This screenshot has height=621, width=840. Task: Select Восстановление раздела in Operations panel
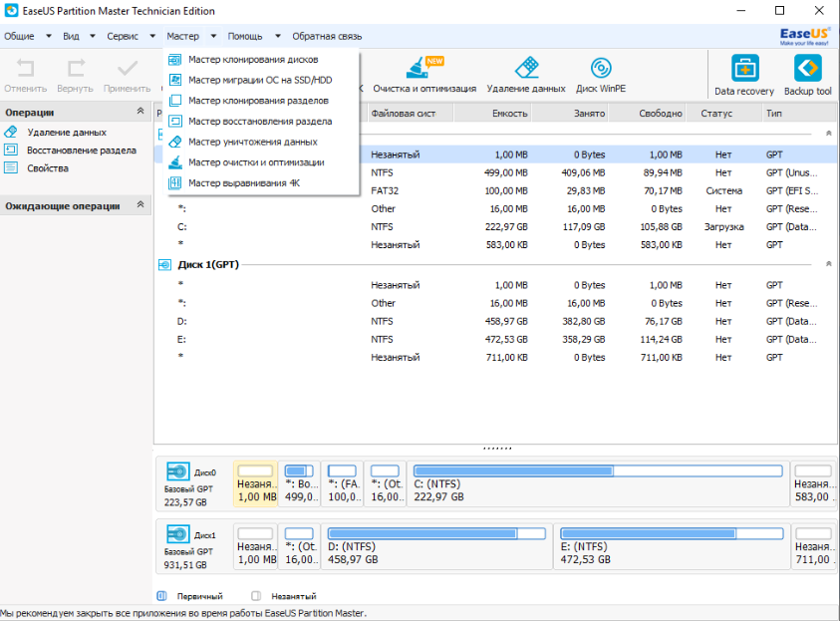pyautogui.click(x=82, y=151)
